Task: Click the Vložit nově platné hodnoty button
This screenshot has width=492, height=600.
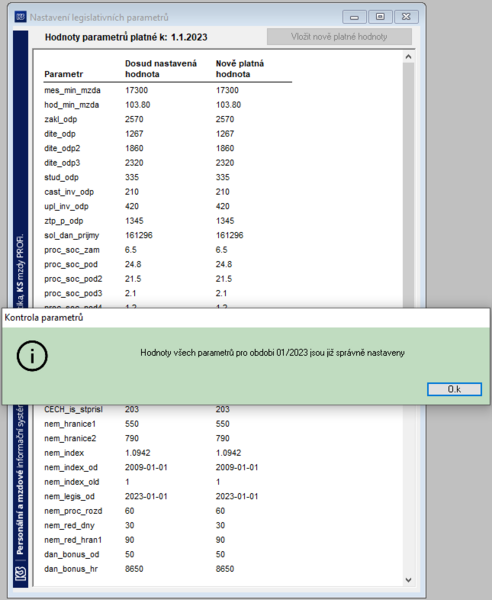Action: click(x=339, y=37)
